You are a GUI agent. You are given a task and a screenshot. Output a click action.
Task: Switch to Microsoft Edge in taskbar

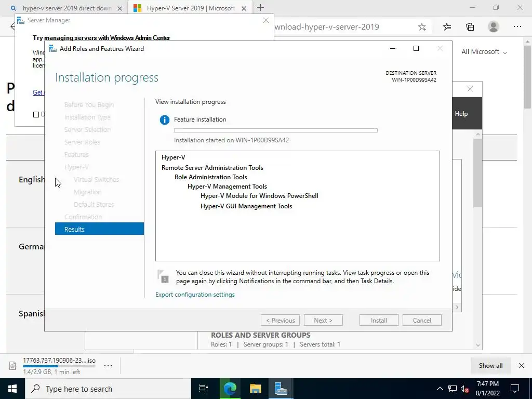click(230, 389)
